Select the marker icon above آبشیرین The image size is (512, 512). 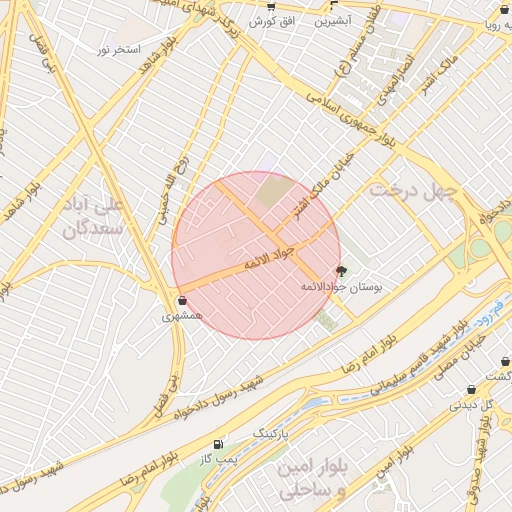[x=333, y=5]
